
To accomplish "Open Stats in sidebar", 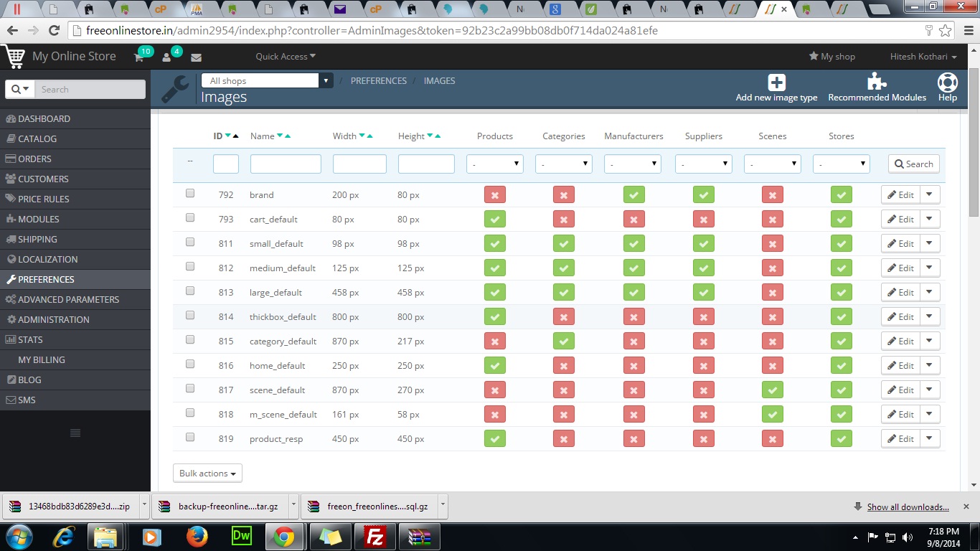I will [x=75, y=339].
